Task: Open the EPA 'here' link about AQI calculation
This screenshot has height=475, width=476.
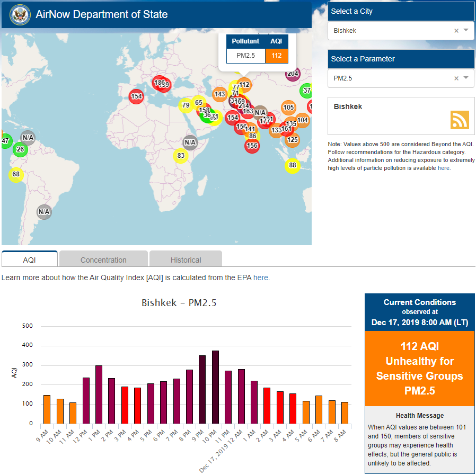Action: coord(260,277)
